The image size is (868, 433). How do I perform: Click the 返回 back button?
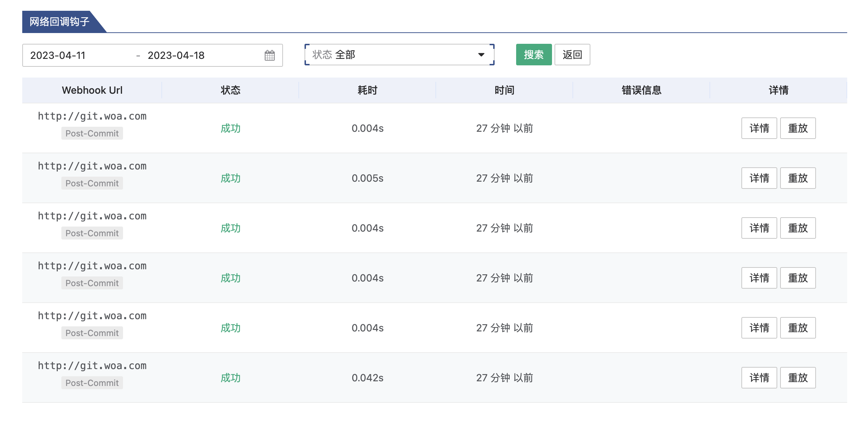[x=572, y=55]
